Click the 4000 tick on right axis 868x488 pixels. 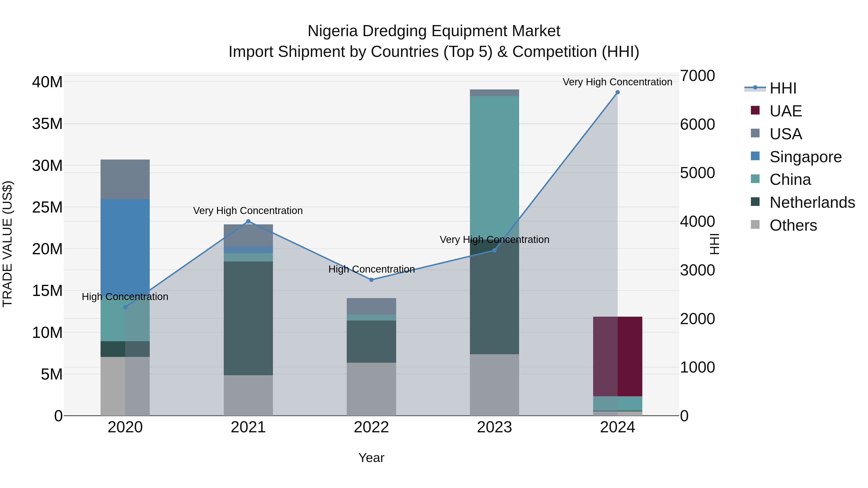point(698,222)
